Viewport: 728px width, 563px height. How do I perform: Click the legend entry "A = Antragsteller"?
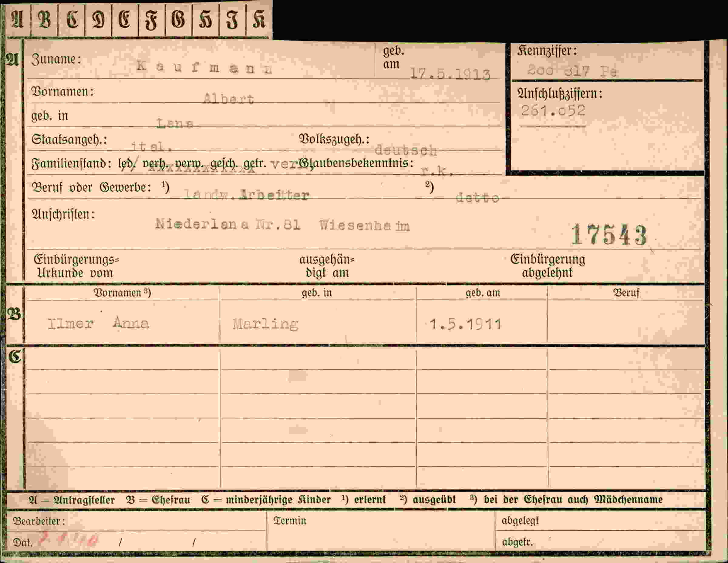[x=72, y=500]
